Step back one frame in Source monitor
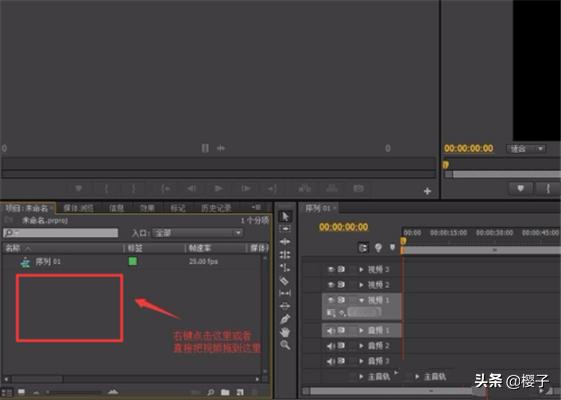This screenshot has height=400, width=561. pyautogui.click(x=192, y=188)
